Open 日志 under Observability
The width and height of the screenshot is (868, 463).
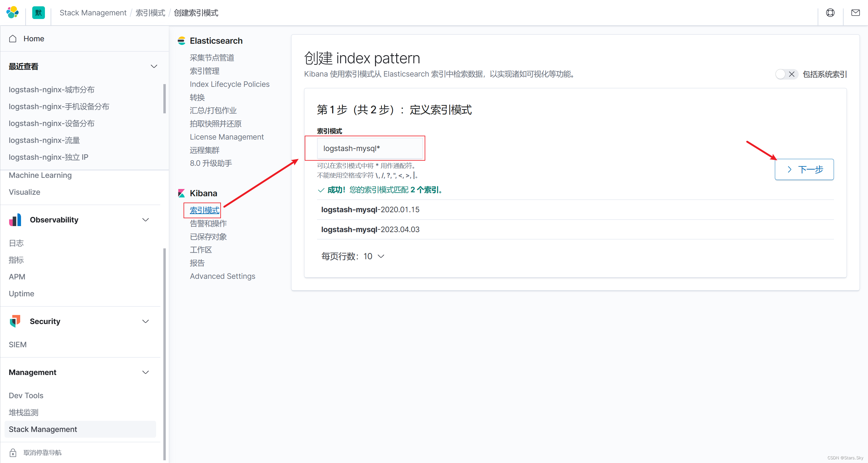point(16,243)
